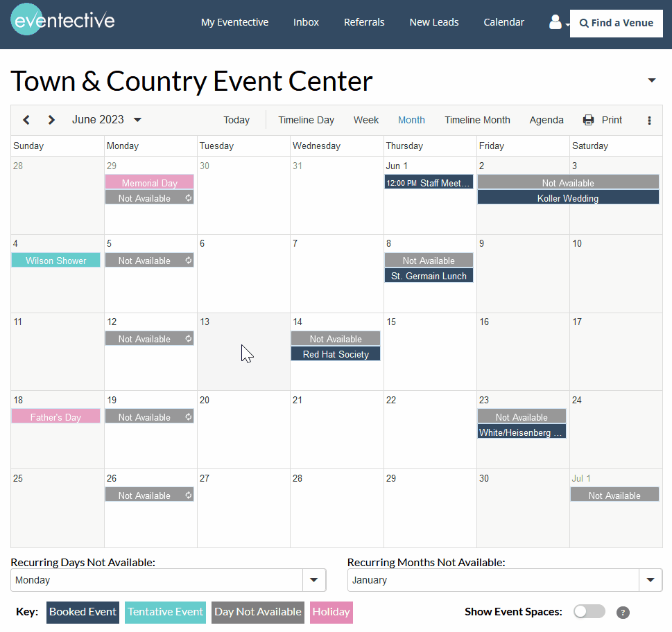The image size is (672, 632).
Task: Open the Koller Wedding event
Action: pos(567,198)
